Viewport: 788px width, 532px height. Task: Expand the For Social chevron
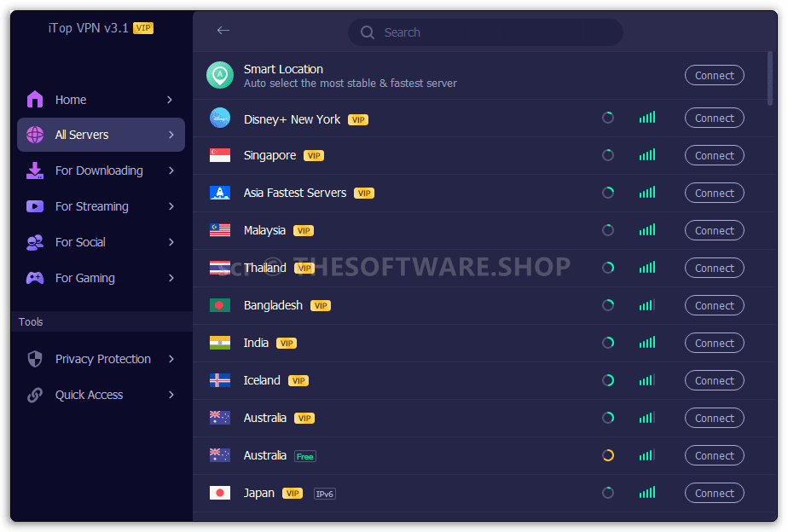pos(171,242)
